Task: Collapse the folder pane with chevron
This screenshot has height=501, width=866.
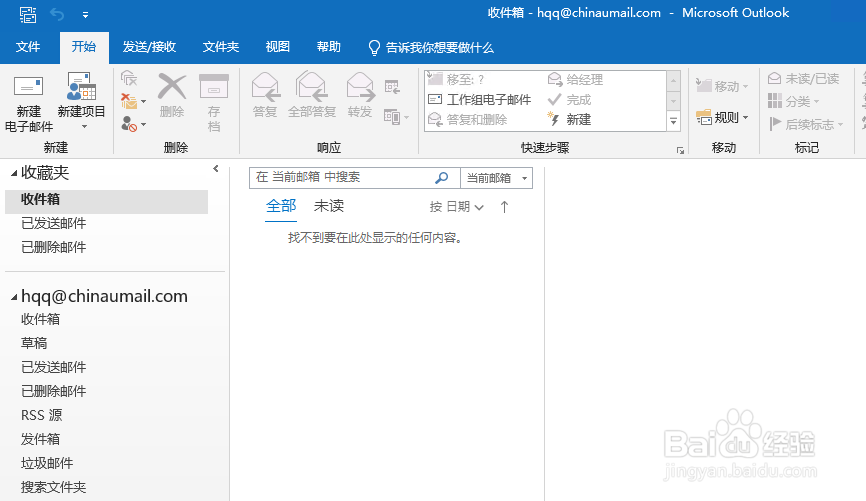Action: coord(216,168)
